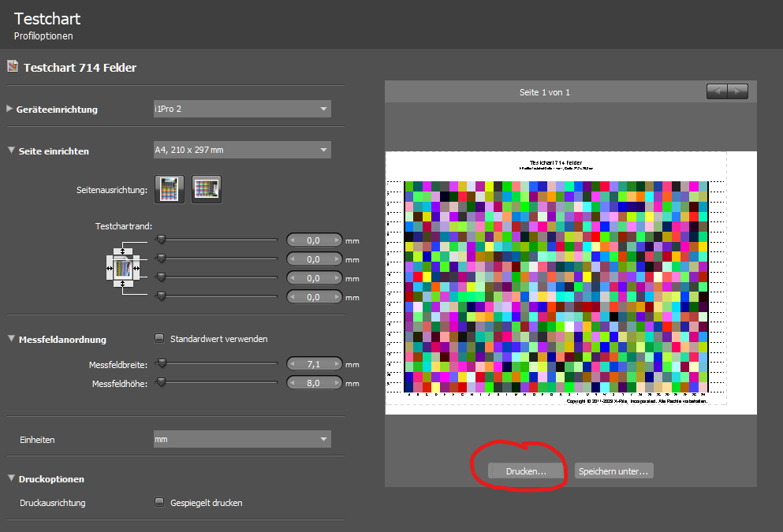This screenshot has width=783, height=532.
Task: Open the i1Pro 2 device dropdown
Action: 242,110
